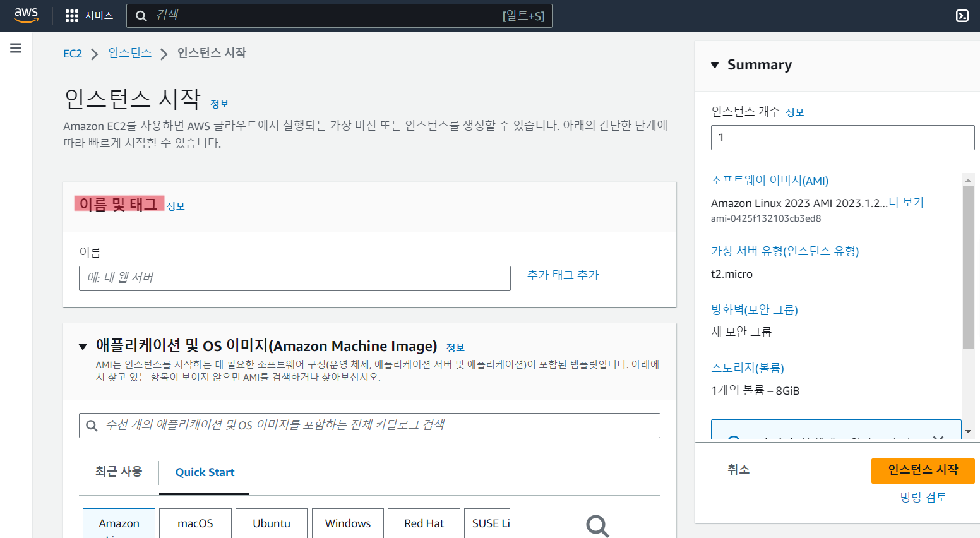Click the AMI catalog search field
980x538 pixels.
[369, 426]
